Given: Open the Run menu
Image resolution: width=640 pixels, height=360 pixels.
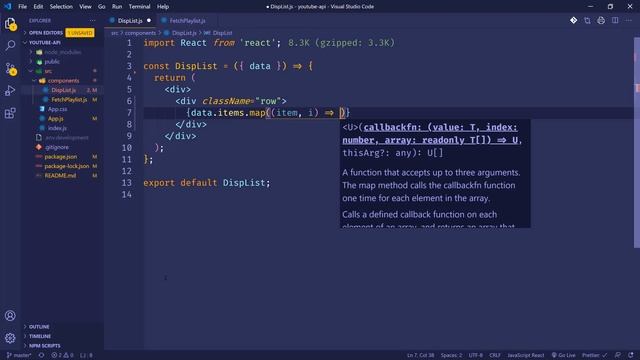Looking at the screenshot, I should coord(117,7).
